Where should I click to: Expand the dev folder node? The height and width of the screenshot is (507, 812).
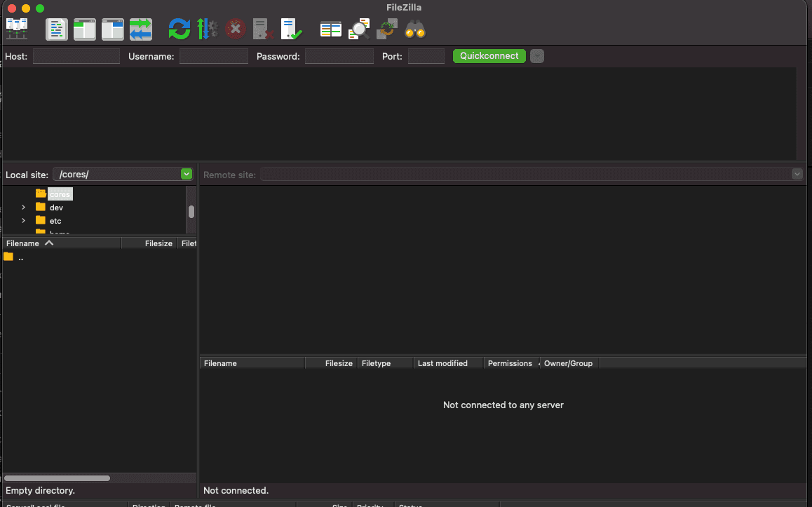point(23,207)
